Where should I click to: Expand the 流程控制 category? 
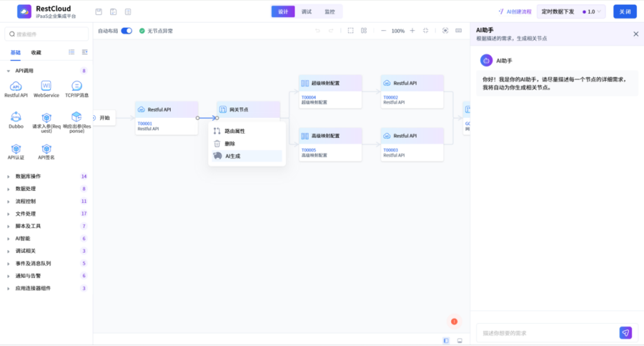[25, 201]
